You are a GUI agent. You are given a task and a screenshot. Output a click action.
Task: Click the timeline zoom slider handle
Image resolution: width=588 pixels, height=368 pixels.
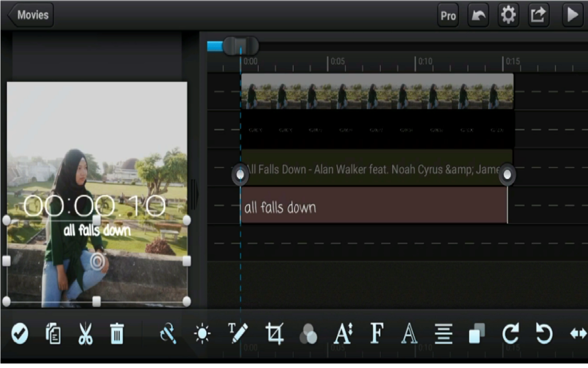pyautogui.click(x=241, y=46)
